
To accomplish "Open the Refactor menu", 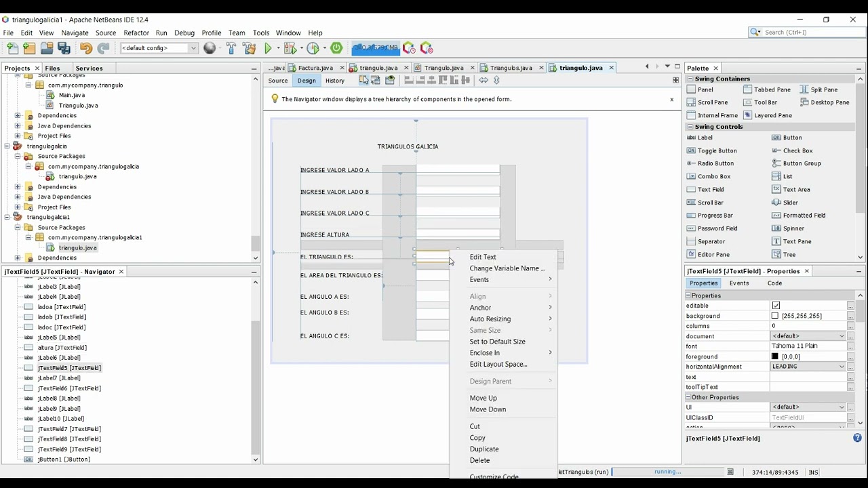I will pyautogui.click(x=136, y=33).
